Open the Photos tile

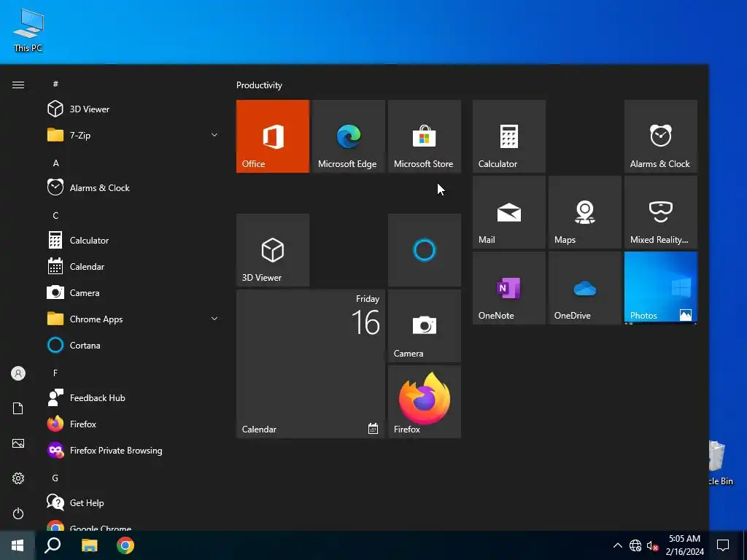tap(661, 287)
